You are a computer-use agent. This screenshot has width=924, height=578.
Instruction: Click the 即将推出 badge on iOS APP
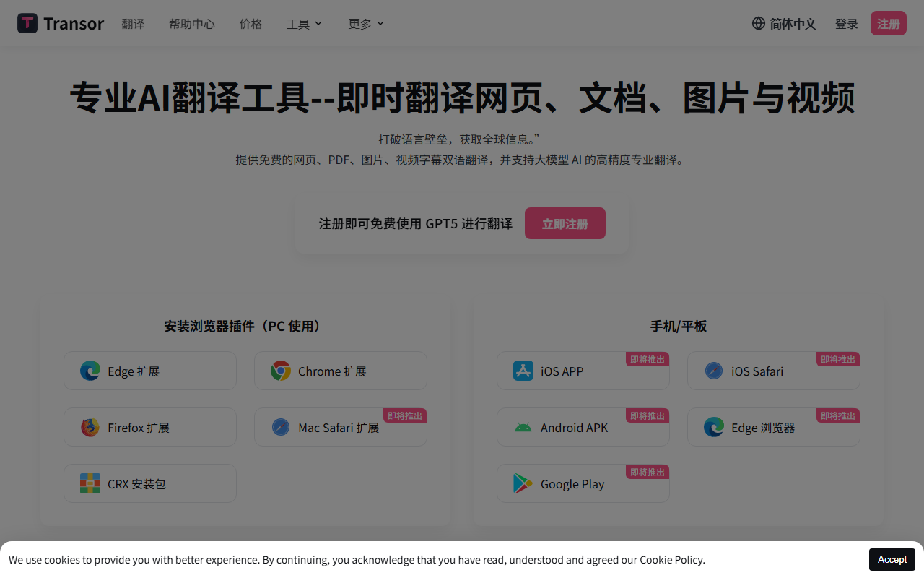tap(648, 359)
